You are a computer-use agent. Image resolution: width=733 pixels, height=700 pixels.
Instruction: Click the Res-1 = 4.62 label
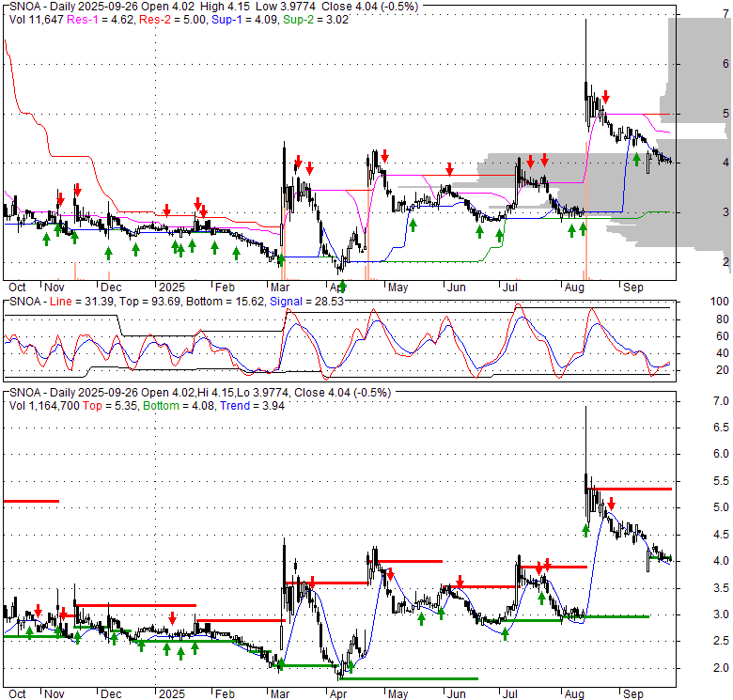click(100, 20)
